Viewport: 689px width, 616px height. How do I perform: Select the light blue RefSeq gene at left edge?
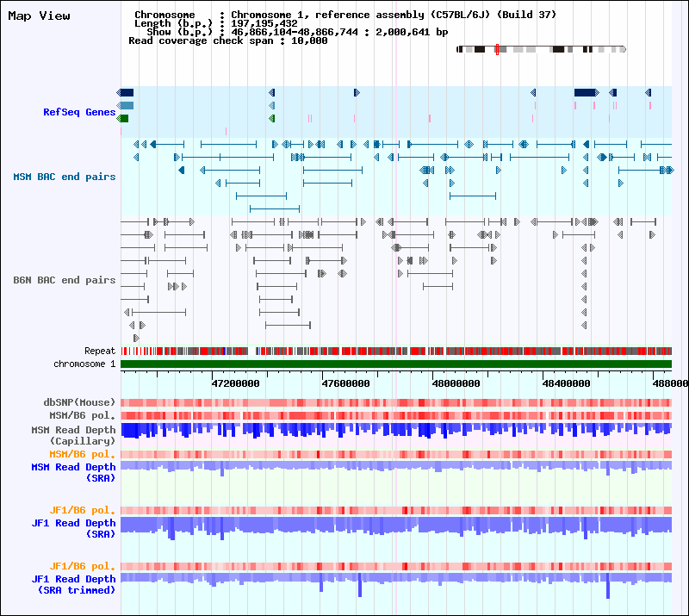[125, 105]
